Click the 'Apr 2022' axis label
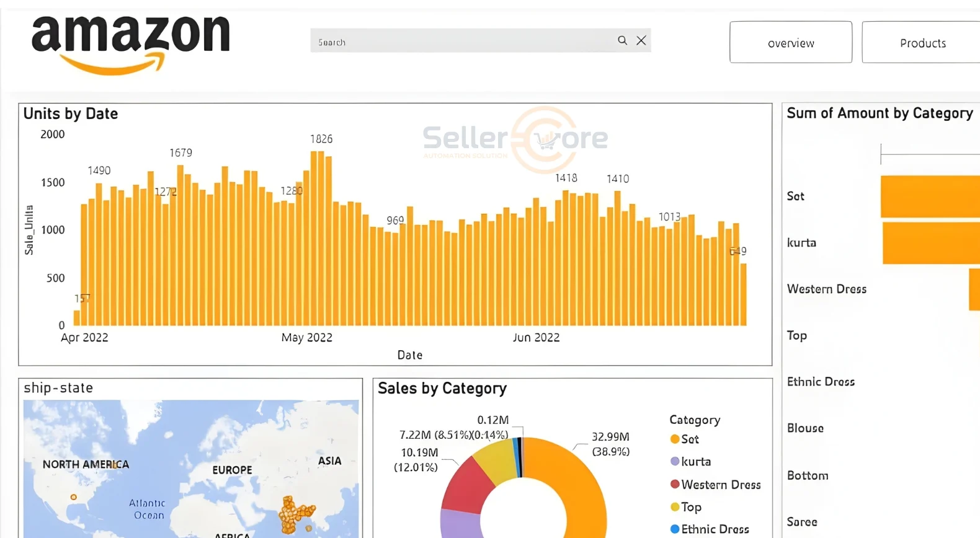The width and height of the screenshot is (980, 538). pyautogui.click(x=84, y=338)
